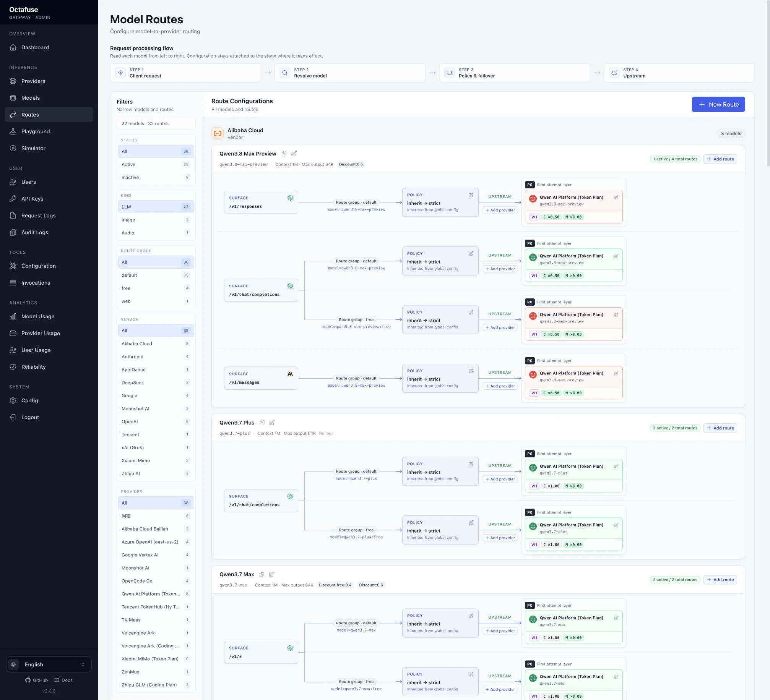Open Request Logs
Screen dimensions: 770x700
click(x=49, y=216)
